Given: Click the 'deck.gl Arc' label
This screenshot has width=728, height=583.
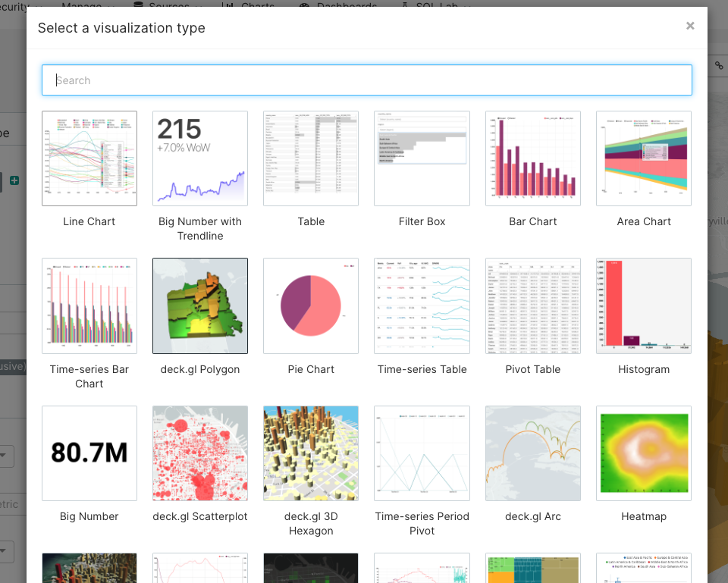Looking at the screenshot, I should 533,516.
